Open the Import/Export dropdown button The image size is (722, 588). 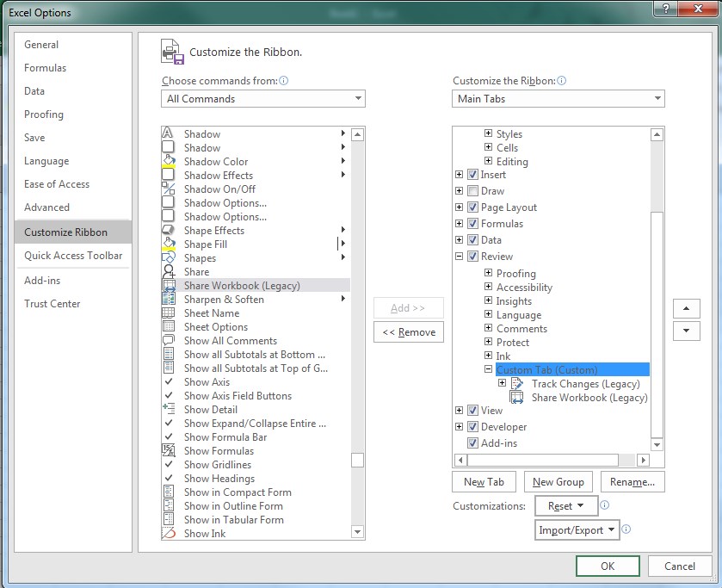pos(577,530)
